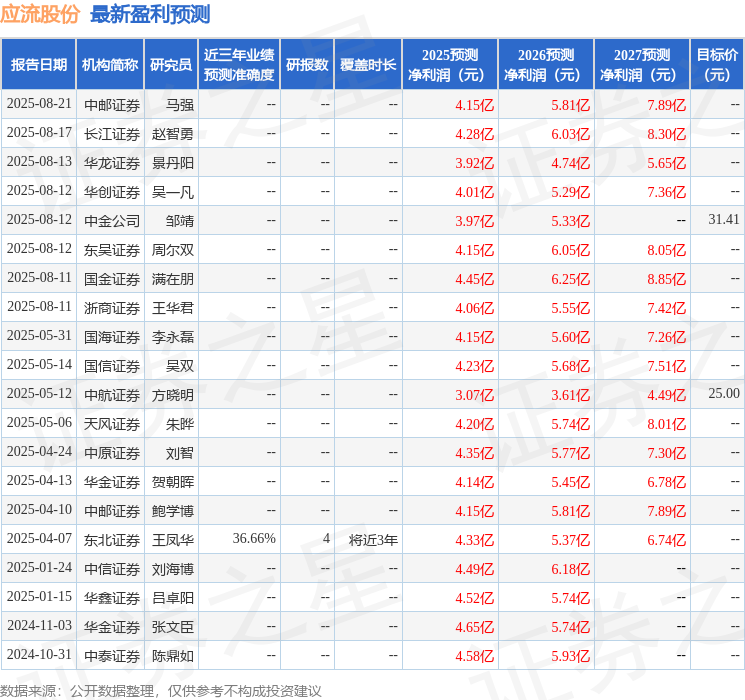This screenshot has width=745, height=700.
Task: Select the 2027预测净利润 column header
Action: click(x=642, y=65)
